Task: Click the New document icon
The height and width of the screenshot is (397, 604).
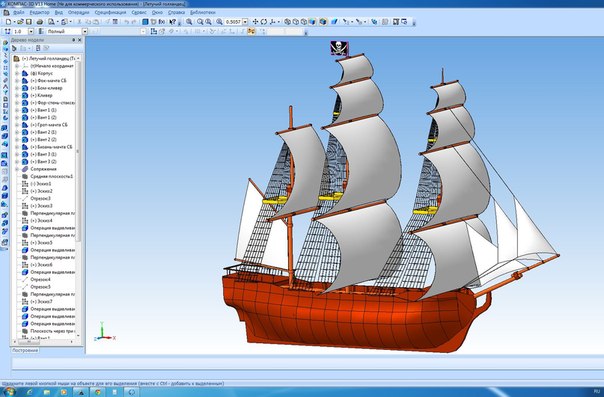Action: [x=8, y=22]
